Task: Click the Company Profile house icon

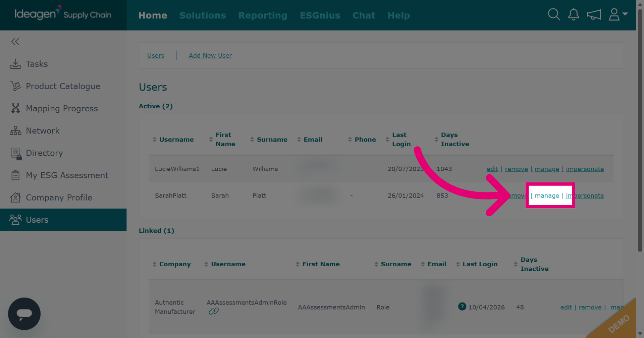Action: pyautogui.click(x=15, y=198)
